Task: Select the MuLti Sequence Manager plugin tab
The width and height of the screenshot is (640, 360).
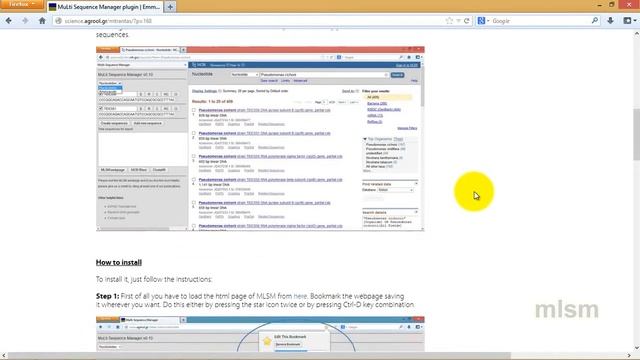Action: click(105, 7)
